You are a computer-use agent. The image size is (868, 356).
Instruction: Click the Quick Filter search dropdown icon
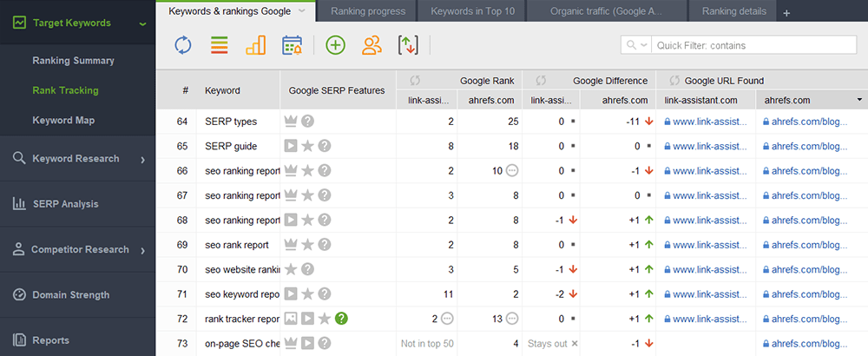[x=636, y=45]
